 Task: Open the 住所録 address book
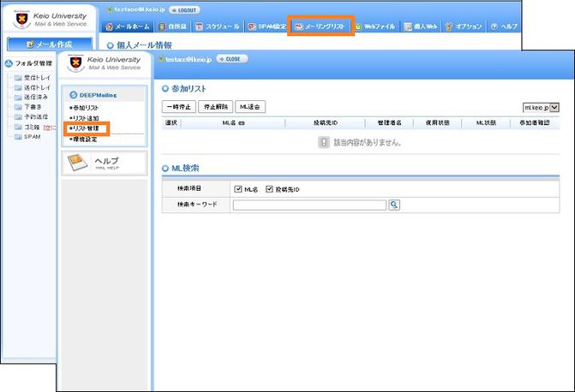(x=175, y=27)
